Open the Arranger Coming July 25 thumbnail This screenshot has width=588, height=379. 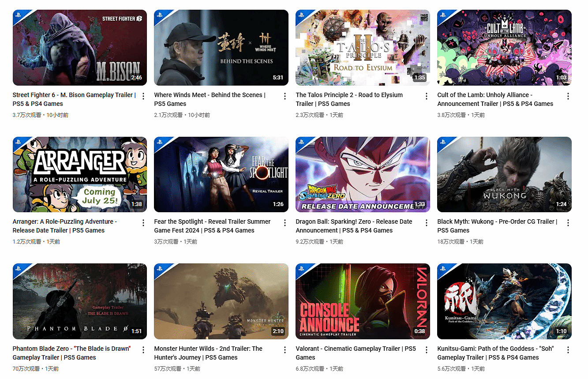tap(80, 174)
